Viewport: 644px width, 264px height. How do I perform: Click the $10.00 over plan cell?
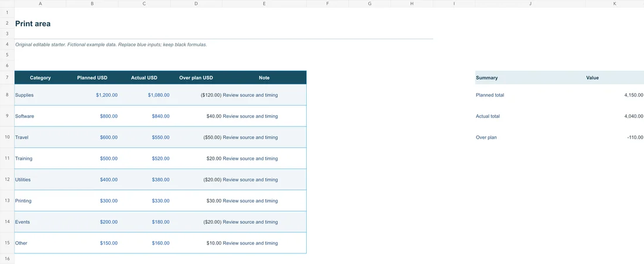(x=196, y=243)
